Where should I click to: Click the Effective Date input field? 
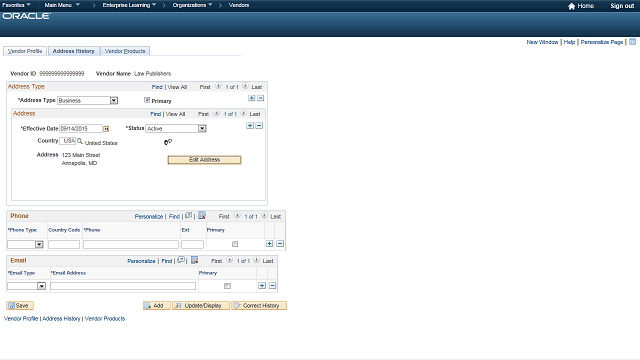[81, 129]
